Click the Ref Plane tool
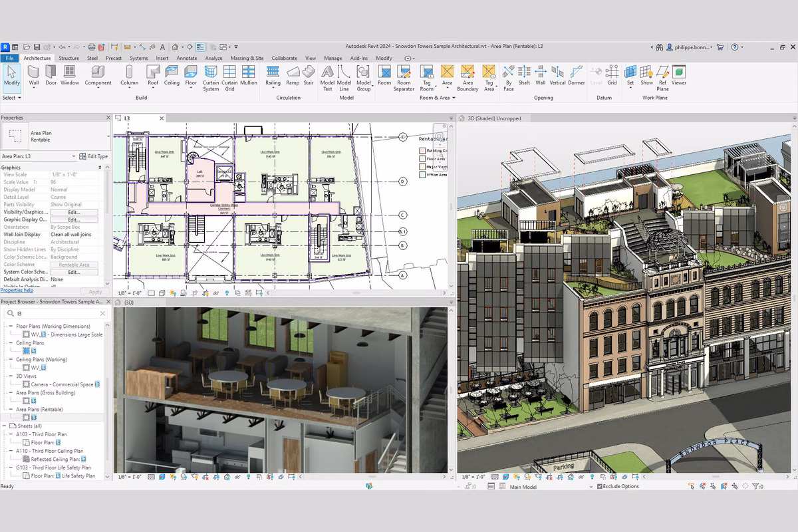This screenshot has height=532, width=798. click(662, 78)
